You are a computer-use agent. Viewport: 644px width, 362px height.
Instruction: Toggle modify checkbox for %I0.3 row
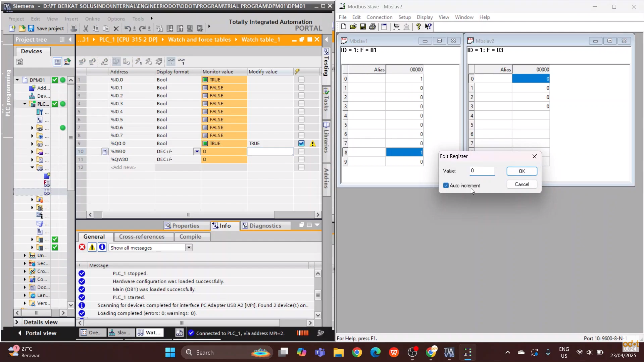coord(301,104)
